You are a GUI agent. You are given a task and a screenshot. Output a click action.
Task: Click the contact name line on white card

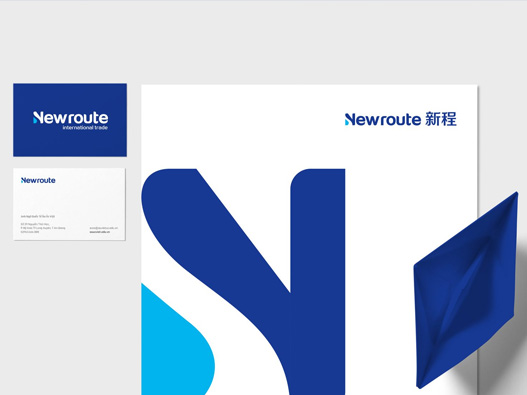(38, 216)
